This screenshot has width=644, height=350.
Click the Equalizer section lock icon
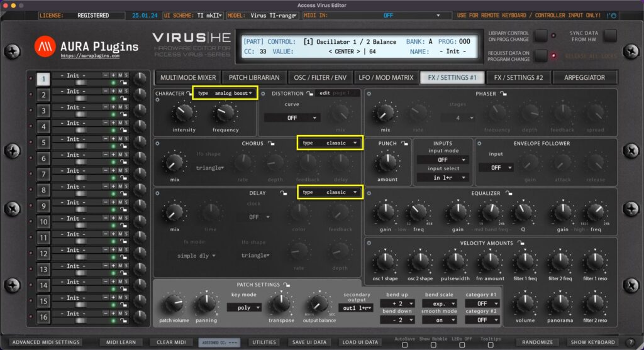(x=509, y=193)
